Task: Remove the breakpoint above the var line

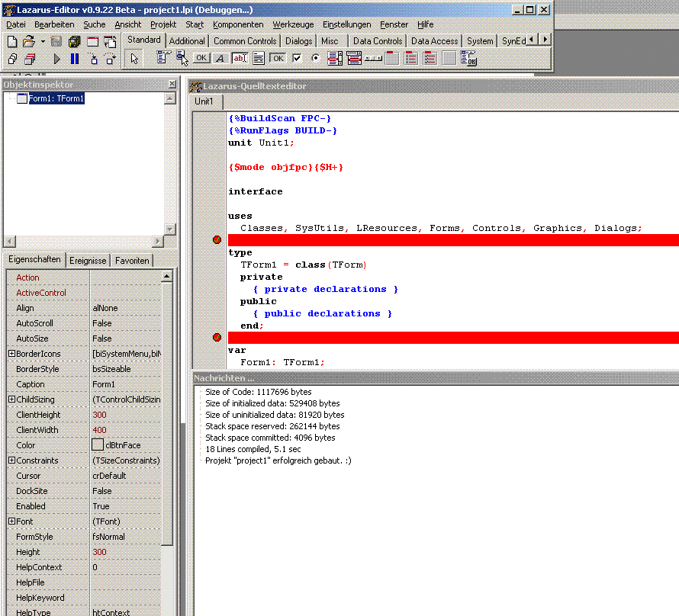Action: [x=217, y=338]
